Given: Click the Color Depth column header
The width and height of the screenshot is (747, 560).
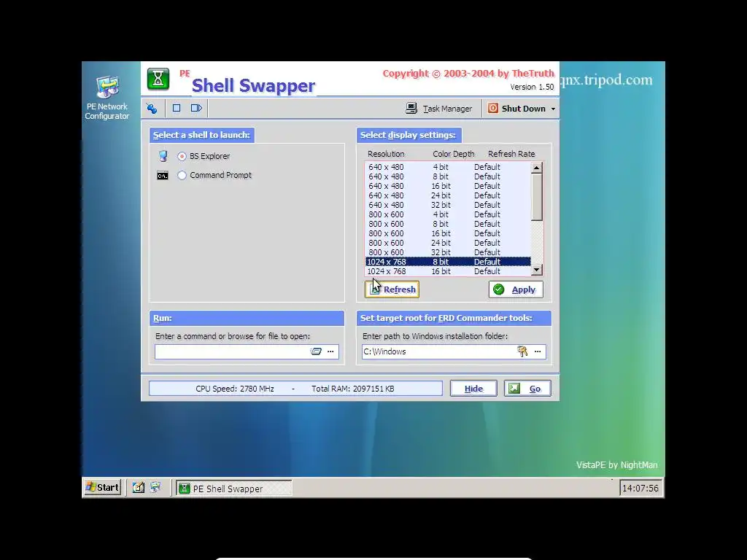Looking at the screenshot, I should click(454, 154).
